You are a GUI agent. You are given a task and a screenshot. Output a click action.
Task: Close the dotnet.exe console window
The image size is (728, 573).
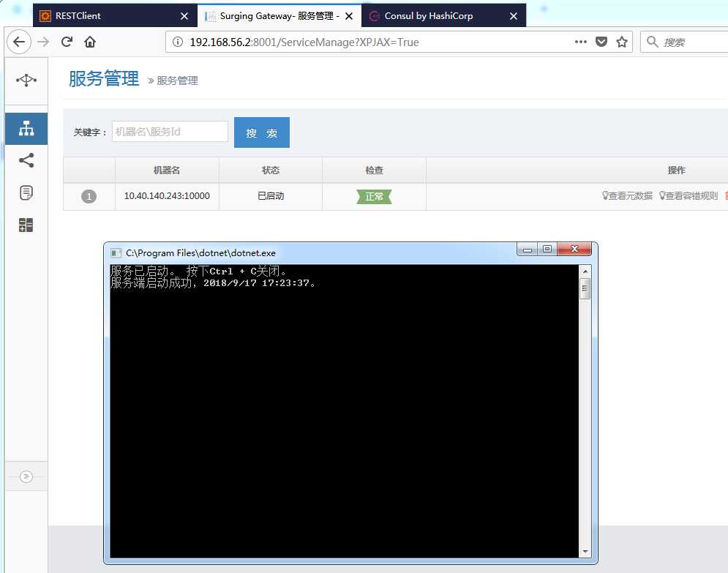pyautogui.click(x=574, y=250)
